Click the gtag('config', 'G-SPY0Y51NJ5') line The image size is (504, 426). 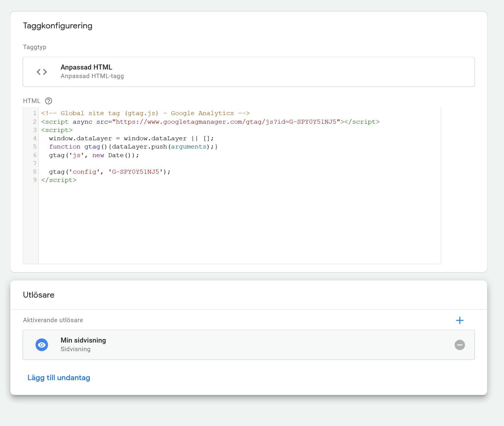coord(110,172)
